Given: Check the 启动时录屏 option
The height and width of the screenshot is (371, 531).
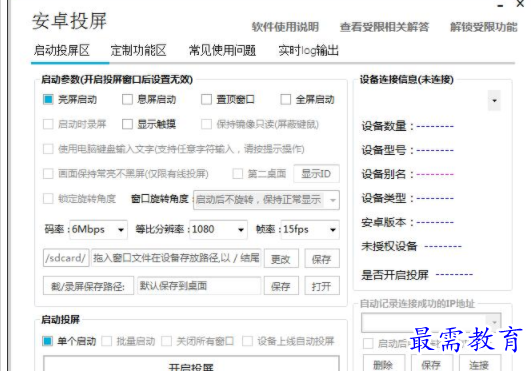Looking at the screenshot, I should [48, 124].
